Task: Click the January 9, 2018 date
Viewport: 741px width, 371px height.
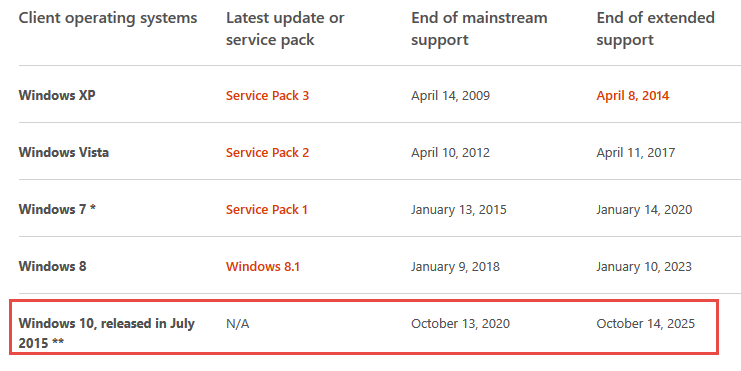Action: (x=455, y=267)
